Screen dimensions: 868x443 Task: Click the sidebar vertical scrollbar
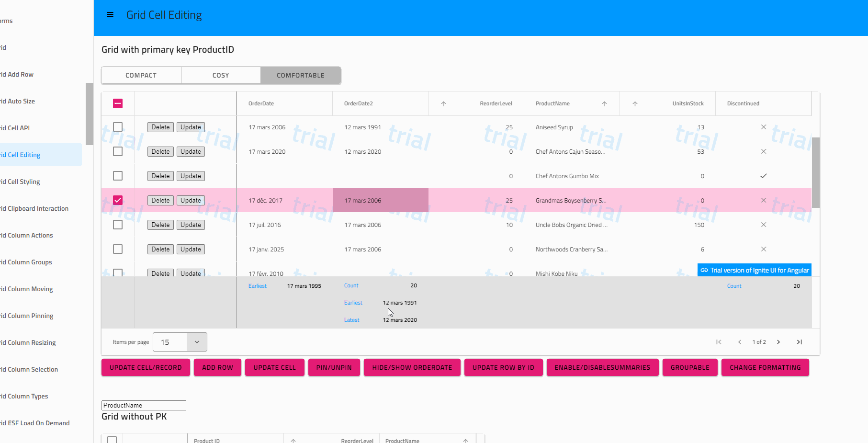click(90, 114)
